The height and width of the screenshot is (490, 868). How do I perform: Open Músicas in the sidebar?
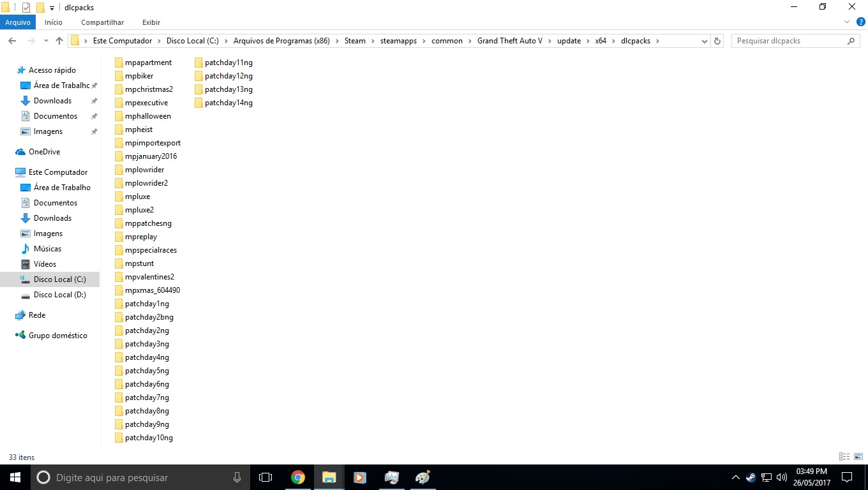(47, 249)
